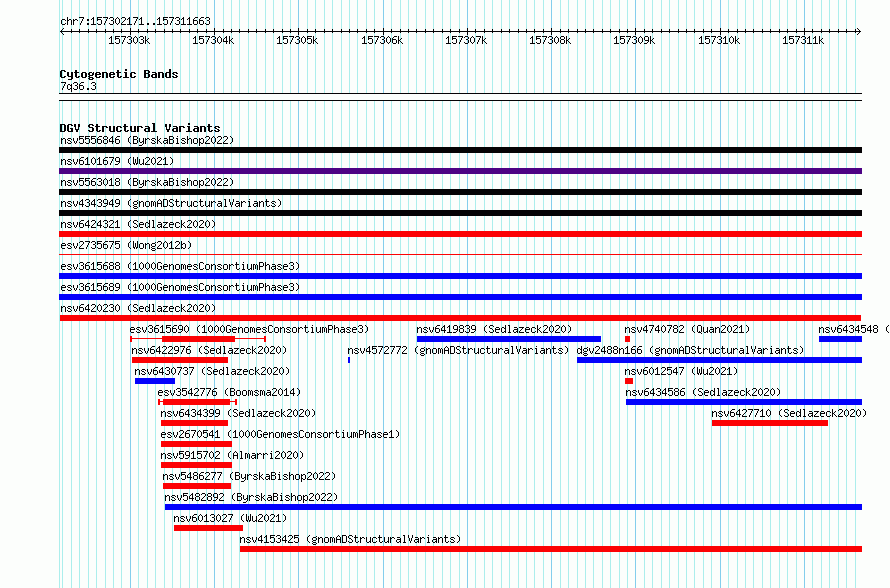Click the small red bar under nsv6012547
Screen dimensions: 890x588
[629, 381]
